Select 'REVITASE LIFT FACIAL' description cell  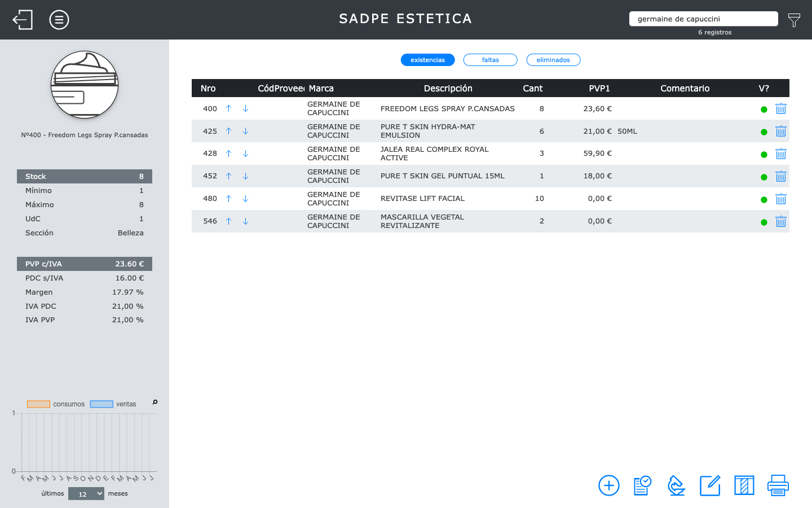422,199
